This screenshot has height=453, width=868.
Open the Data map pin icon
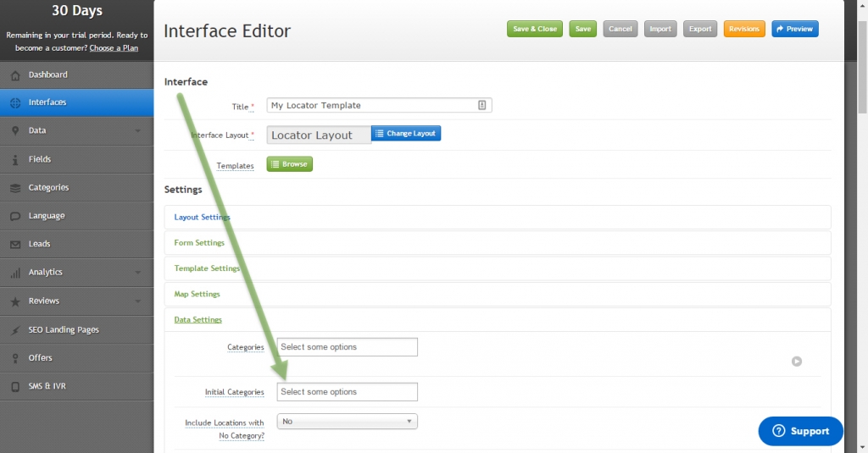click(x=15, y=131)
